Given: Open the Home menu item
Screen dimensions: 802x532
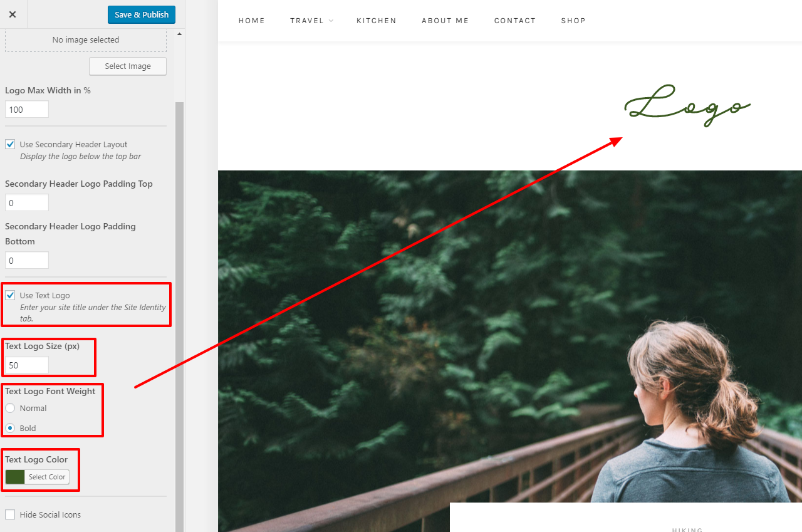Looking at the screenshot, I should pyautogui.click(x=252, y=21).
